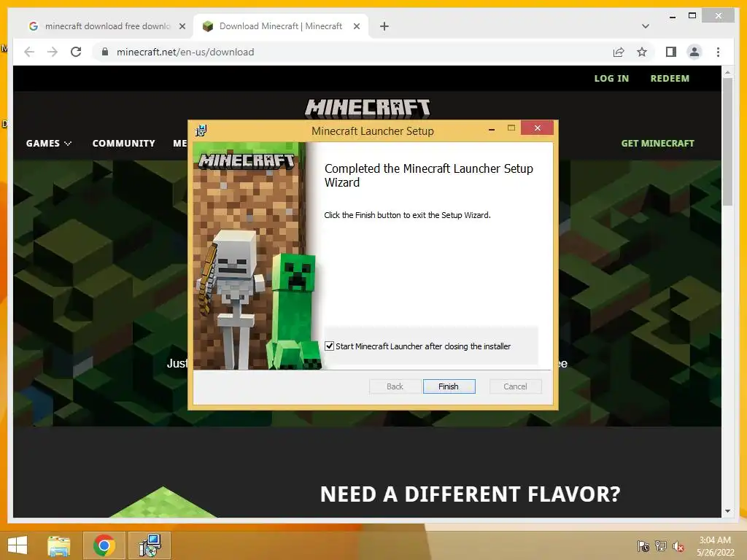747x560 pixels.
Task: Open the taskbar clock and date
Action: [x=715, y=546]
